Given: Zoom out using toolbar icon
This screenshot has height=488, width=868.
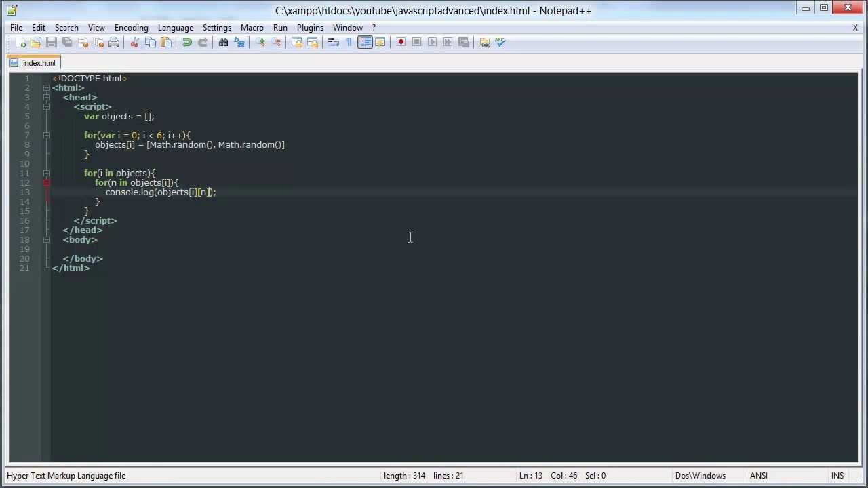Looking at the screenshot, I should click(x=276, y=43).
